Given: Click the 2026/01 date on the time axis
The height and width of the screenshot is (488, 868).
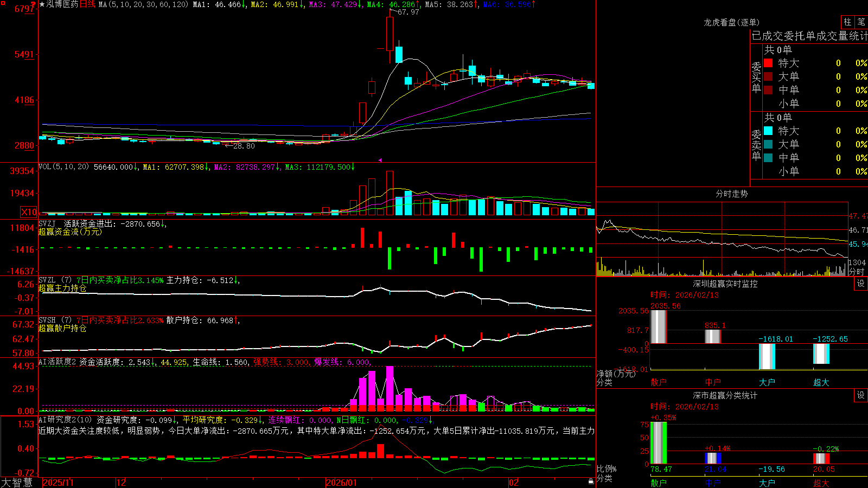Looking at the screenshot, I should (341, 483).
